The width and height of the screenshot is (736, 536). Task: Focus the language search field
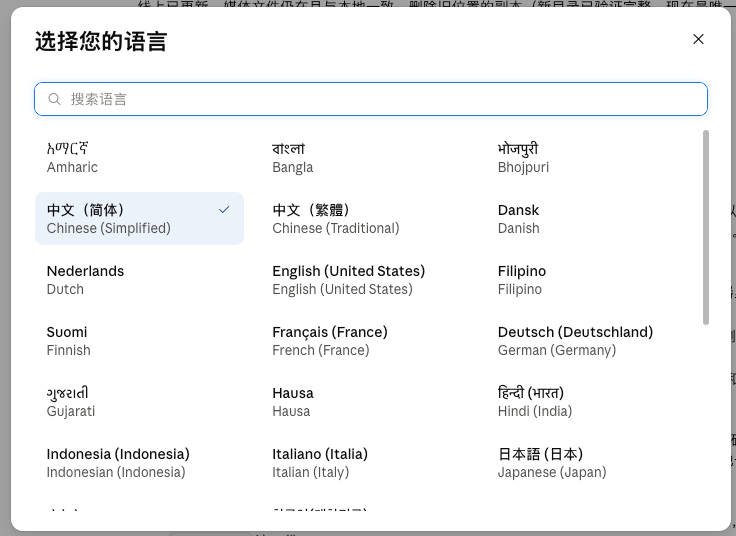370,99
